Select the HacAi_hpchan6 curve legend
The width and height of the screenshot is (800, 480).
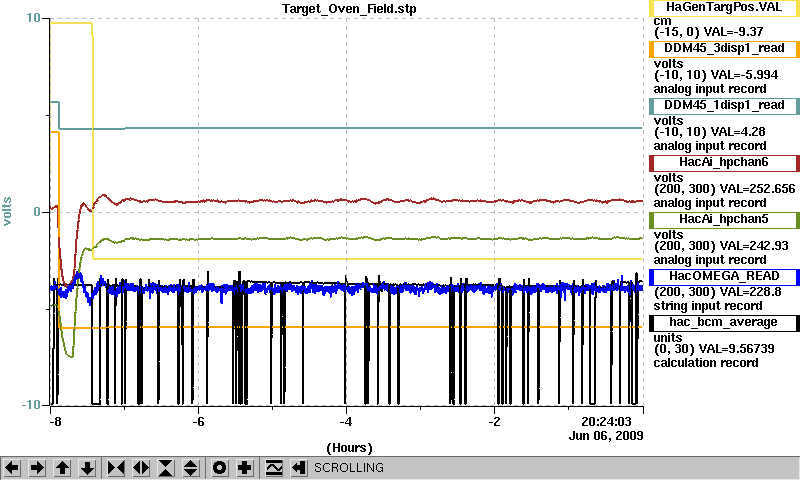coord(724,163)
